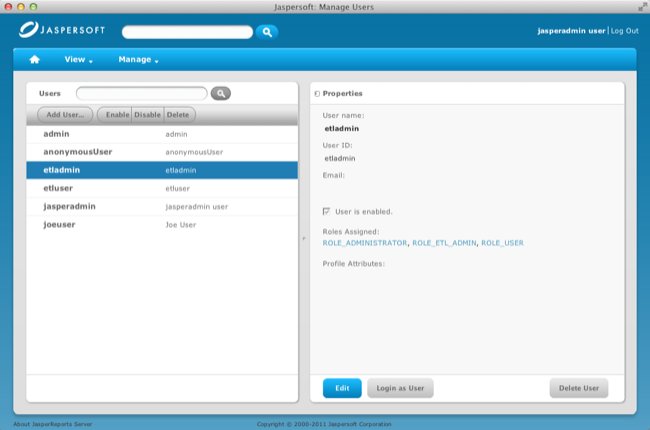Click the 'Joe User' full name text
Image resolution: width=650 pixels, height=430 pixels.
tap(181, 225)
